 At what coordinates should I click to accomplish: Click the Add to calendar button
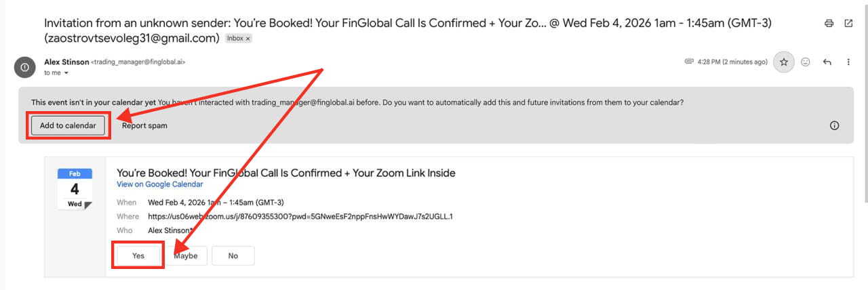68,125
